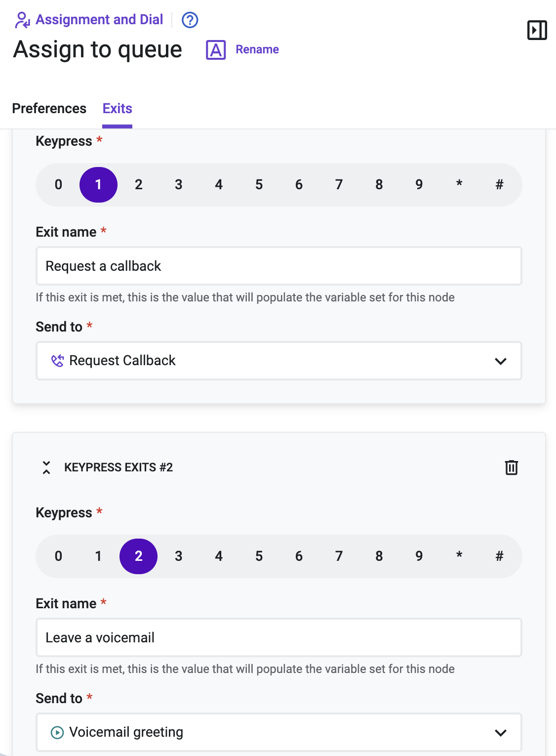Click the Rename letter A icon

point(216,50)
